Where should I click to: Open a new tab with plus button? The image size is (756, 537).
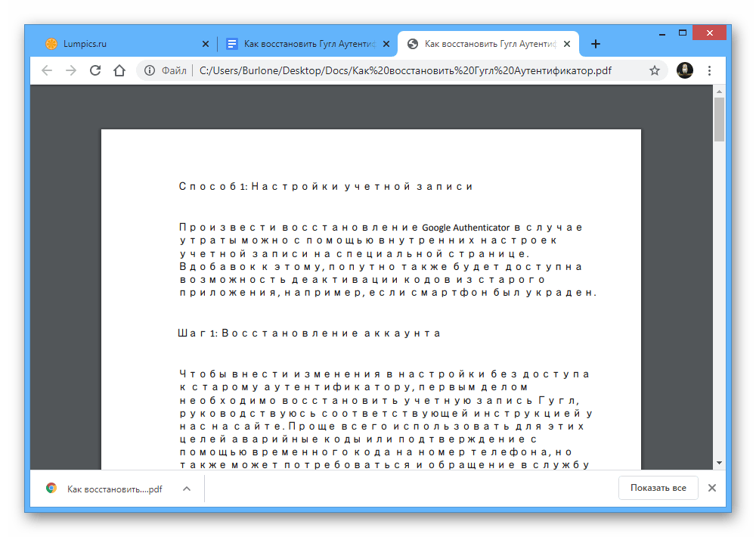pos(596,44)
